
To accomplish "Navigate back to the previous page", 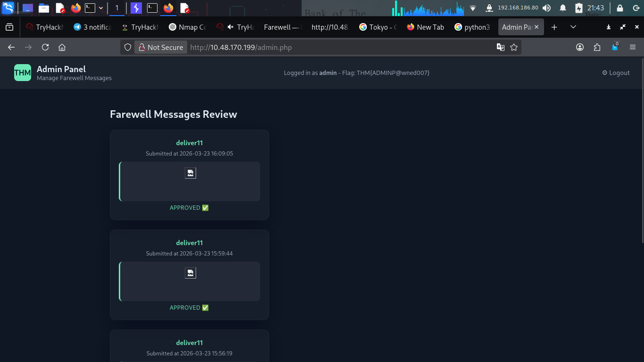I will [11, 47].
